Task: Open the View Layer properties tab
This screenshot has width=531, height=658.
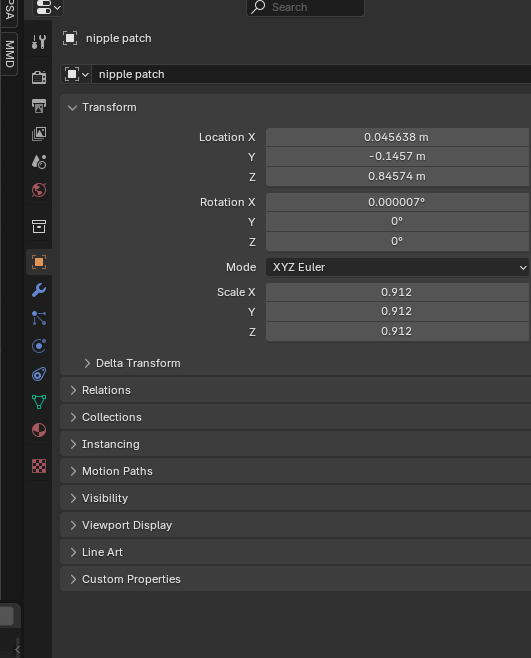Action: pyautogui.click(x=39, y=134)
